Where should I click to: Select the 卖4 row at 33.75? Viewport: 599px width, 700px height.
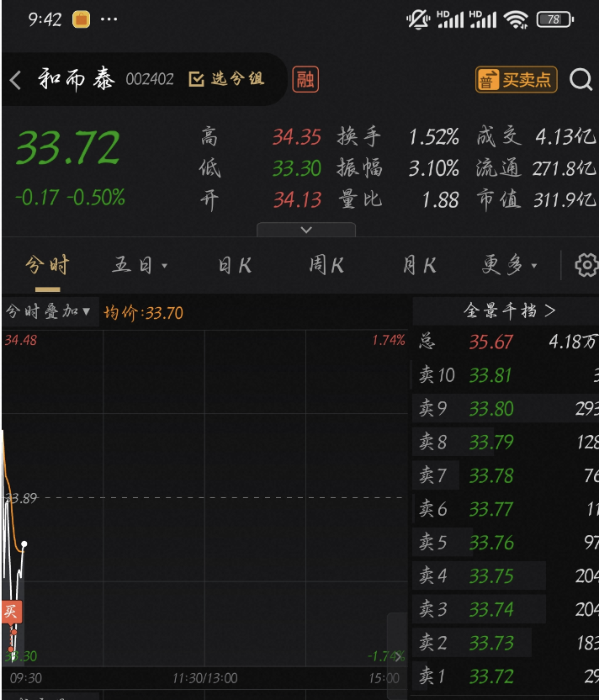click(x=506, y=575)
